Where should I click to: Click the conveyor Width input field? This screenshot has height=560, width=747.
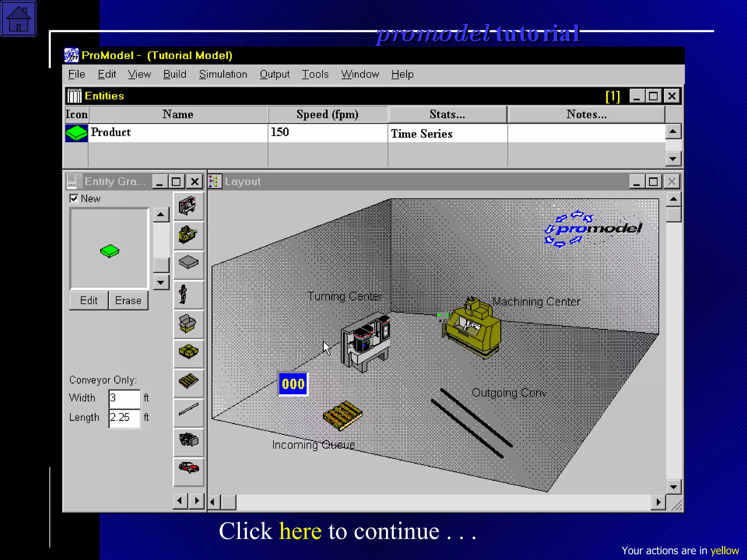(x=124, y=398)
